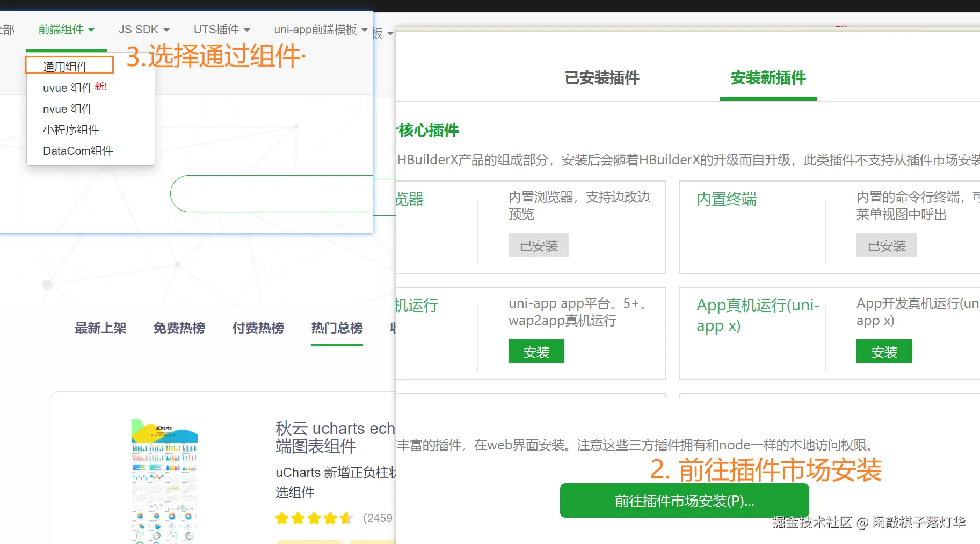This screenshot has width=980, height=544.
Task: Click the HBuilderX产品的组成部分 description line
Action: coord(688,160)
